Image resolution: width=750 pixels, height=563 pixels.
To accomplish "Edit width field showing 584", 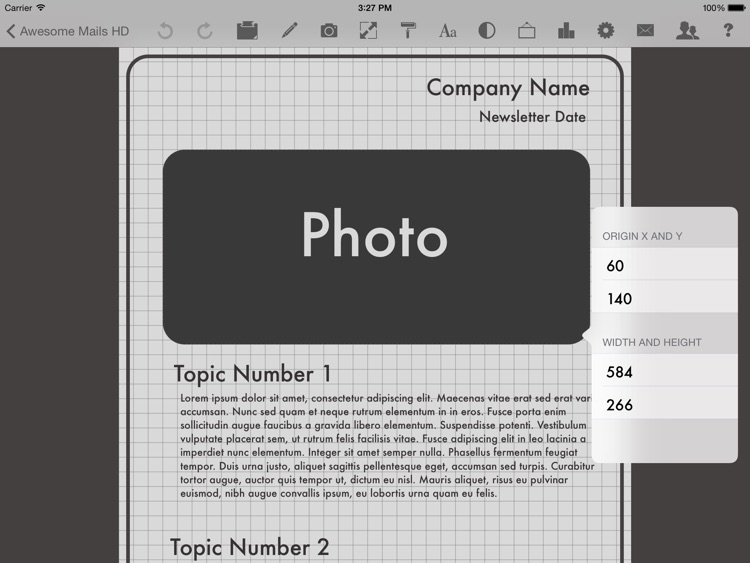I will click(664, 372).
